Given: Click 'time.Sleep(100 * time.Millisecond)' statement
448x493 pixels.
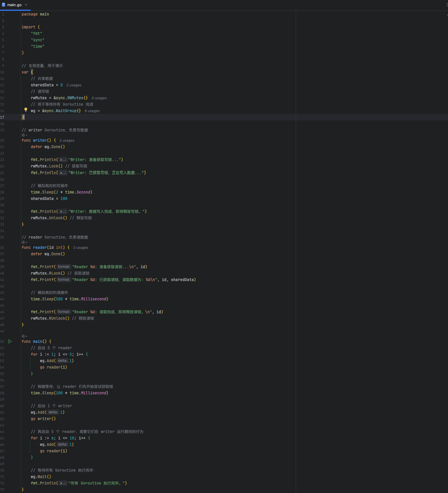Looking at the screenshot, I should tap(70, 393).
